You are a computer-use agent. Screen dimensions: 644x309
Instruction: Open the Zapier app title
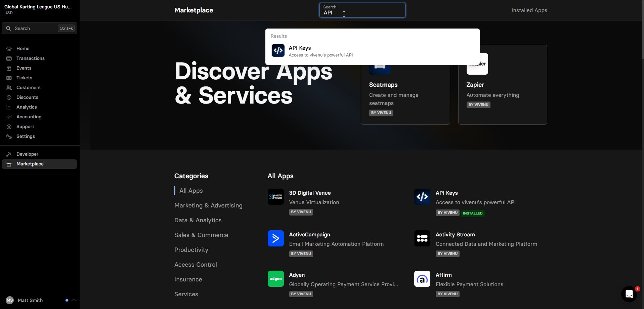click(x=475, y=85)
